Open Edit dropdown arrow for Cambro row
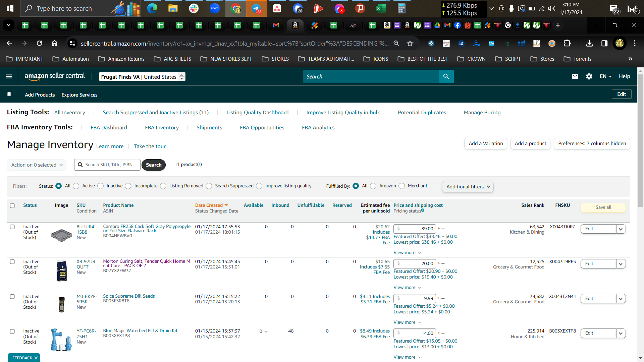The height and width of the screenshot is (362, 644). click(621, 229)
